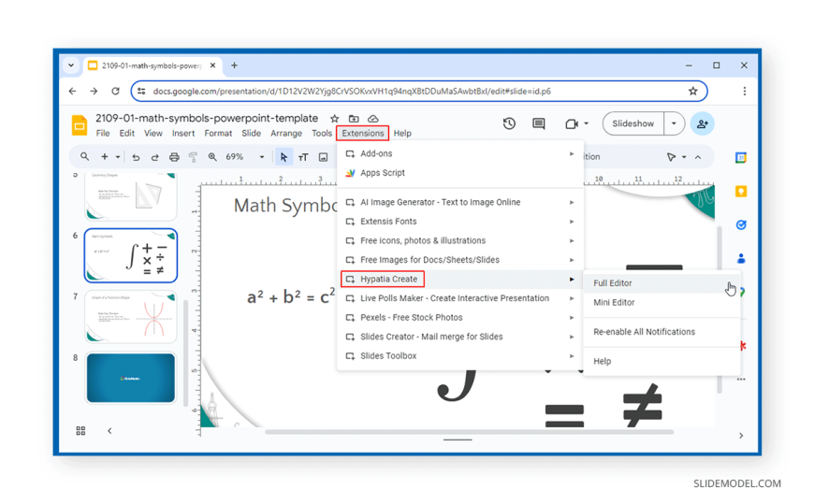
Task: Open Google Tasks side panel icon
Action: (x=741, y=224)
